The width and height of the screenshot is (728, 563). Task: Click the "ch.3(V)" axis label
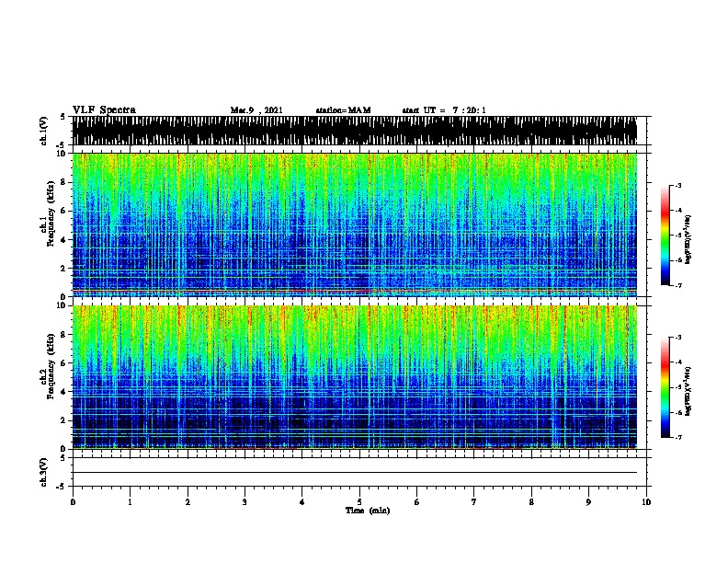pyautogui.click(x=44, y=472)
